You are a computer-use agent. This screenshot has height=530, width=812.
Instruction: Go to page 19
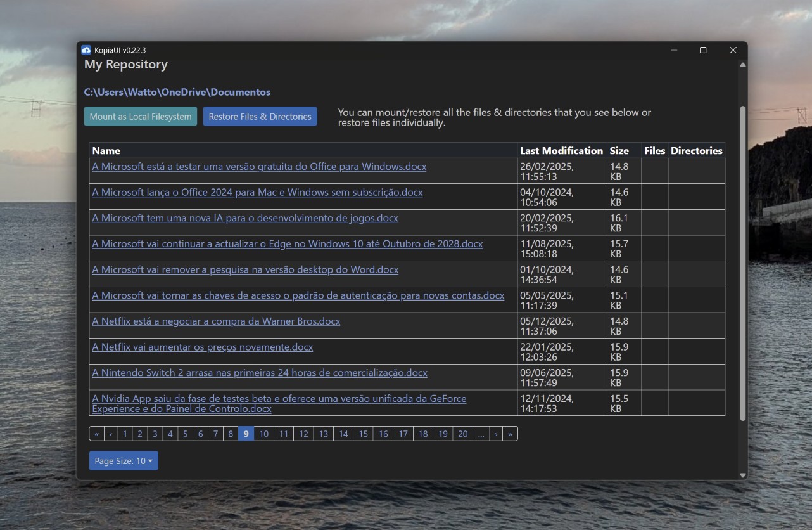[443, 434]
